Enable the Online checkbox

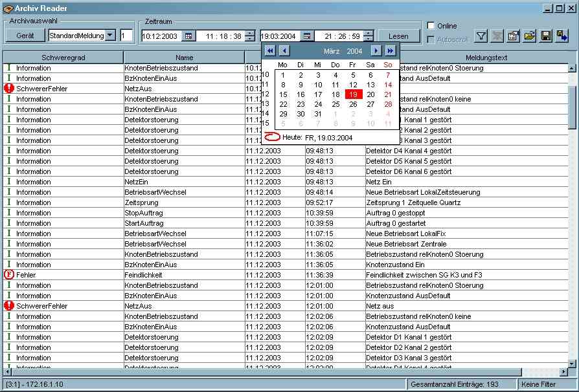pos(431,26)
